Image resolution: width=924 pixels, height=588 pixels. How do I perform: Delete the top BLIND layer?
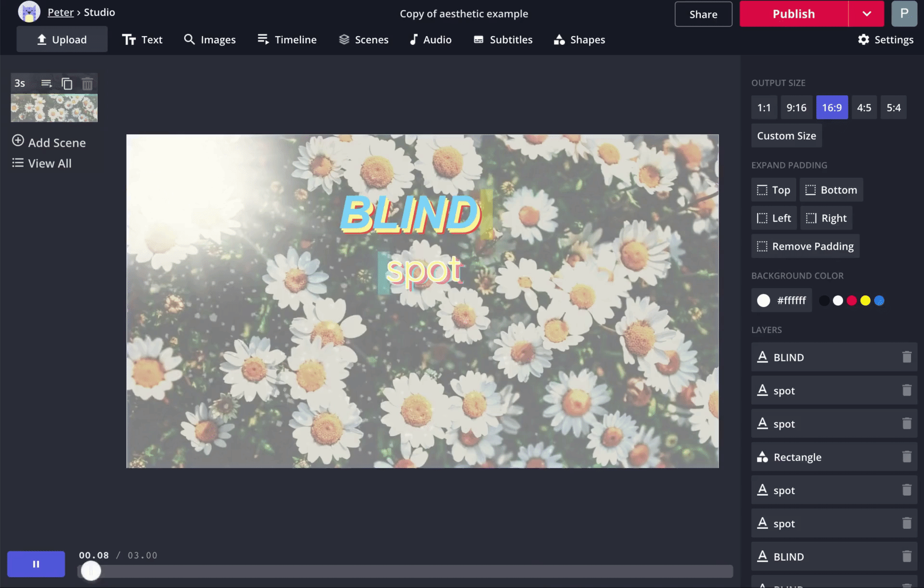[906, 357]
